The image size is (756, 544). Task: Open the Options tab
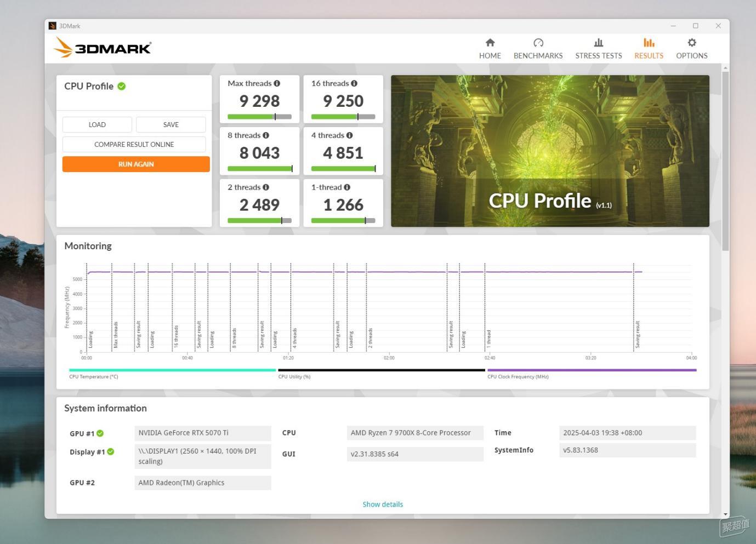point(691,49)
